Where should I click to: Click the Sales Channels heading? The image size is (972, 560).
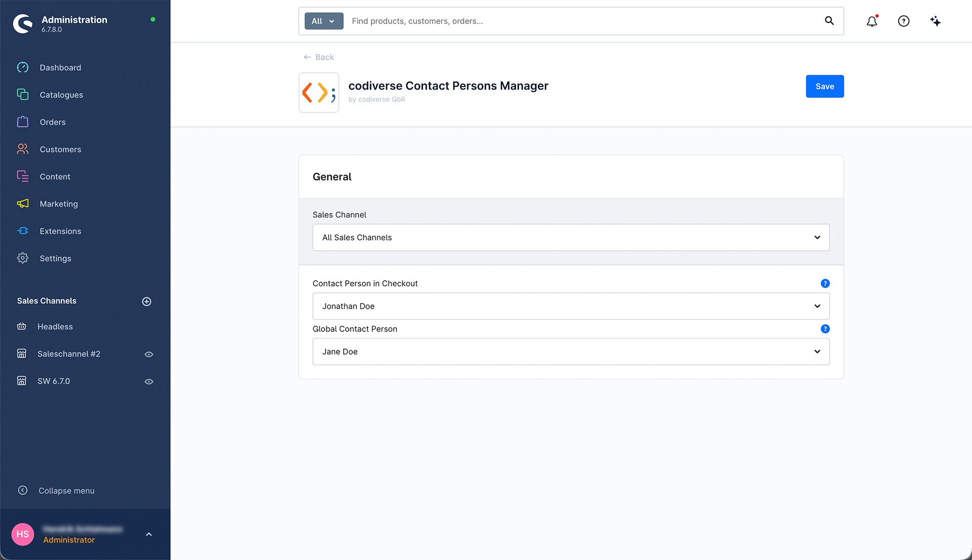[47, 301]
